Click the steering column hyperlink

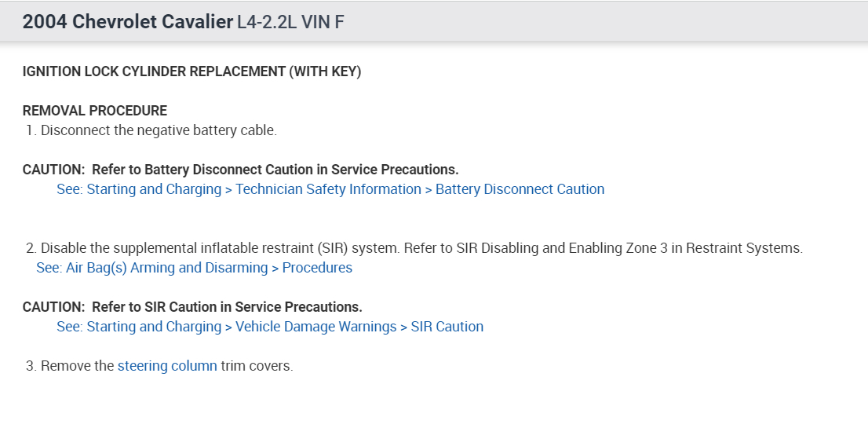coord(167,366)
